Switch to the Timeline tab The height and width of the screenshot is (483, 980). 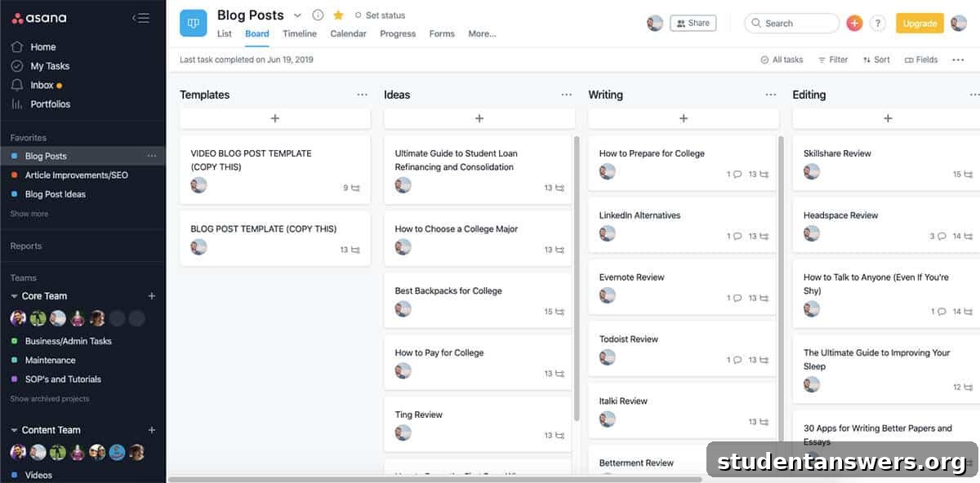pyautogui.click(x=300, y=33)
